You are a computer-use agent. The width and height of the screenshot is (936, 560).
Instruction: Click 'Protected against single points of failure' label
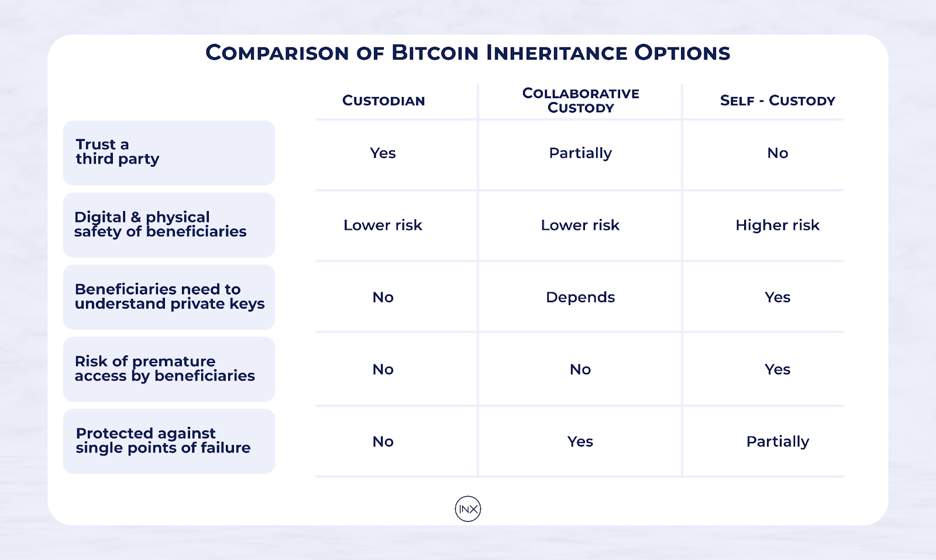pyautogui.click(x=169, y=441)
